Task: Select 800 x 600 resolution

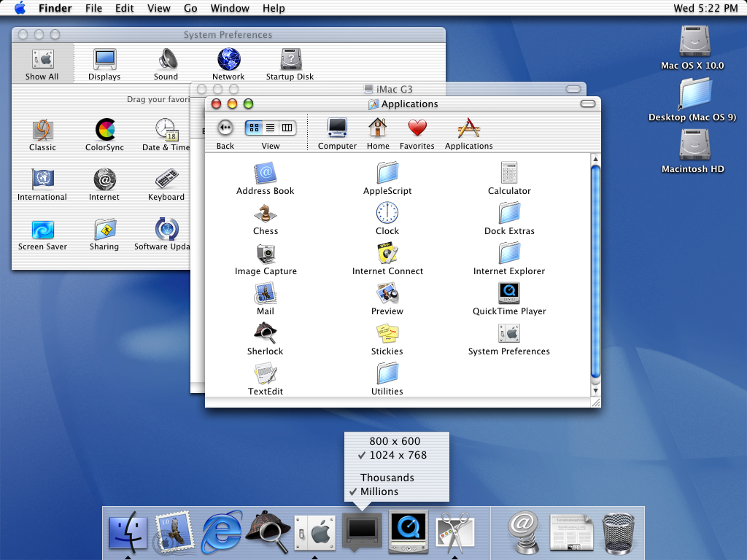Action: click(x=395, y=441)
